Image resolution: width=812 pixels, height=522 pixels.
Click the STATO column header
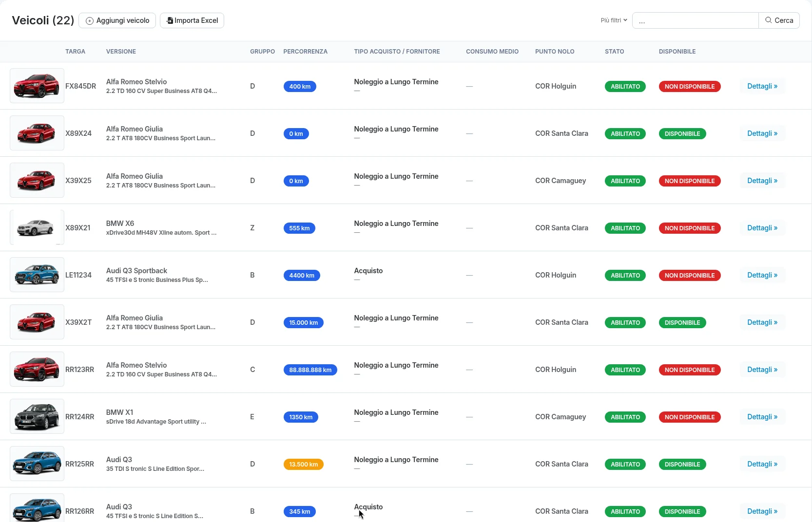[615, 52]
